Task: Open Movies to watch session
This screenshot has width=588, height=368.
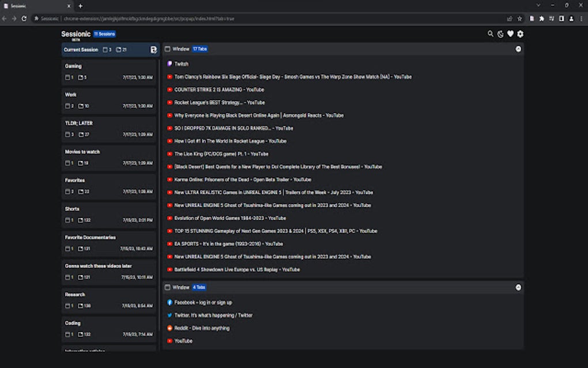Action: (109, 157)
